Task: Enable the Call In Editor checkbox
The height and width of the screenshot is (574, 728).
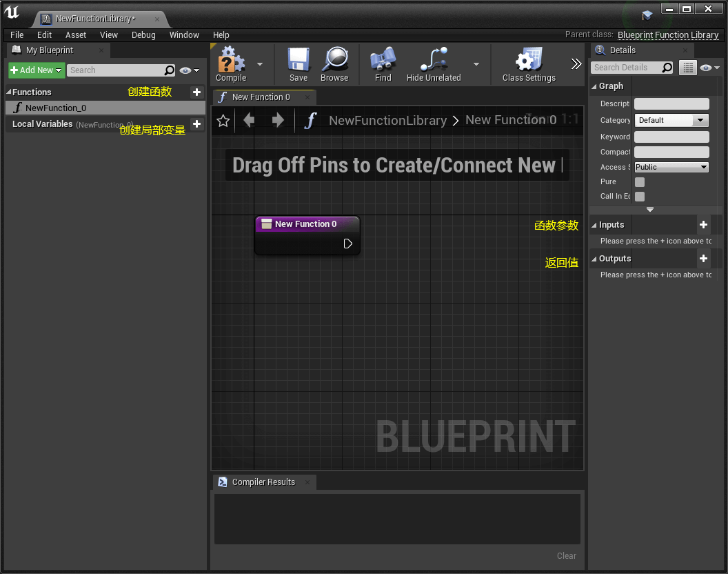Action: 639,196
